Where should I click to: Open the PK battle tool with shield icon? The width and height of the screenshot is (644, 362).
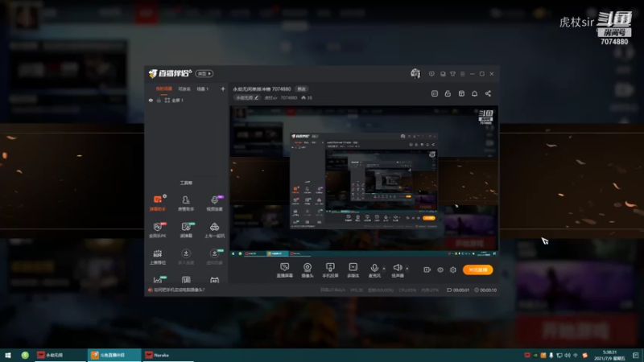[x=157, y=230]
